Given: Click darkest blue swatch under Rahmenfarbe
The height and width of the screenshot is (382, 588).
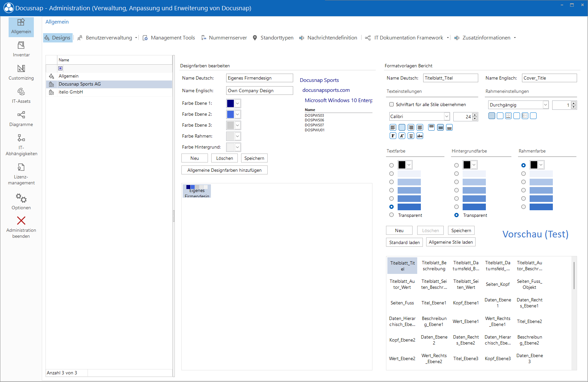Looking at the screenshot, I should pos(541,207).
